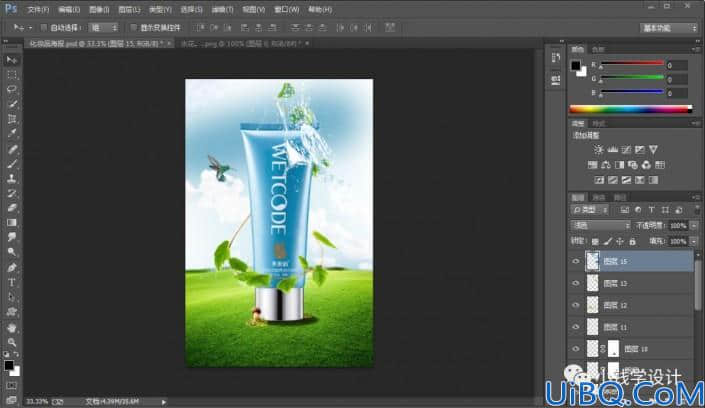Add a Color Balance adjustment layer
Viewport: 705px width, 408px height.
point(606,165)
